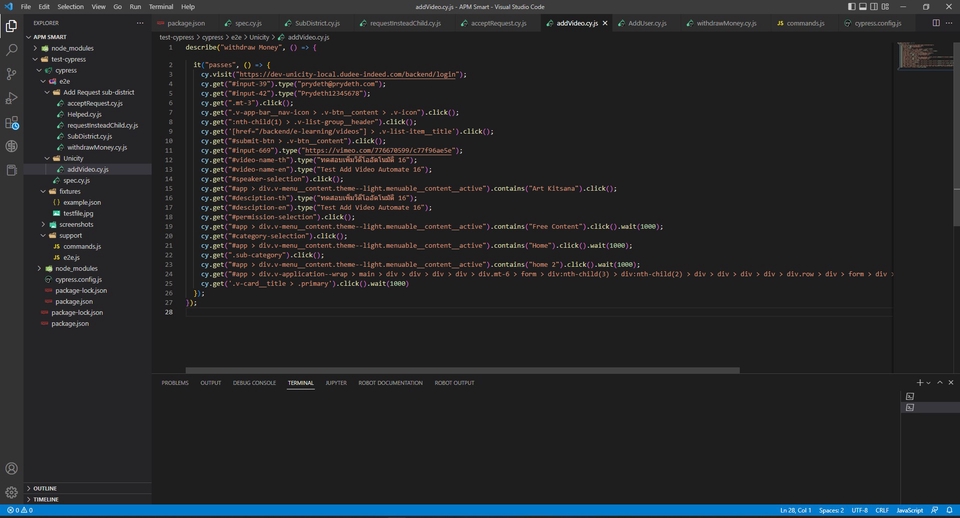Go to line via Ln 28, Col 1
Viewport: 960px width, 518px height.
795,510
